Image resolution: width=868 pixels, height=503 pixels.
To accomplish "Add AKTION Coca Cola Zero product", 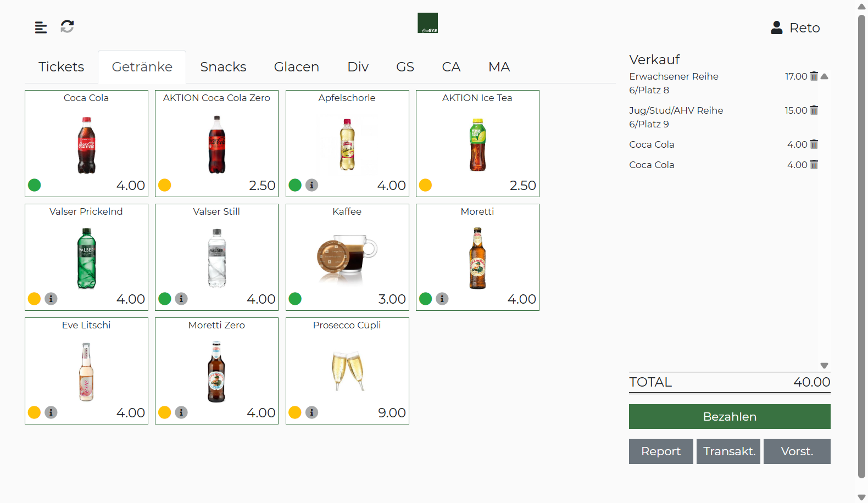I will [216, 145].
